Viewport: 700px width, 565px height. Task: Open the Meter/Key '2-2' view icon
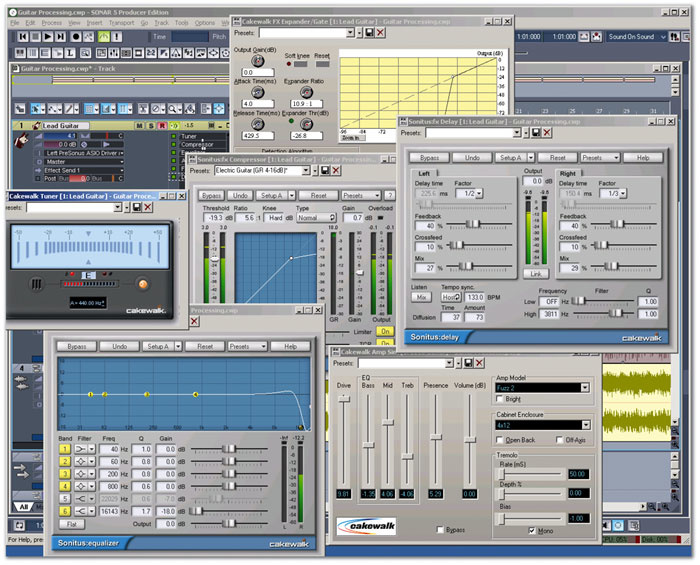(x=151, y=53)
